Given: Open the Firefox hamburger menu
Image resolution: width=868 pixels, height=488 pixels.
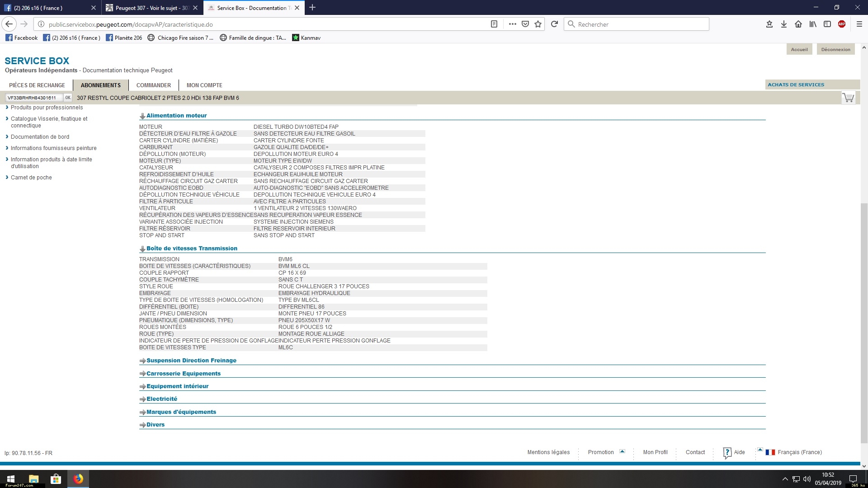Looking at the screenshot, I should [x=859, y=24].
